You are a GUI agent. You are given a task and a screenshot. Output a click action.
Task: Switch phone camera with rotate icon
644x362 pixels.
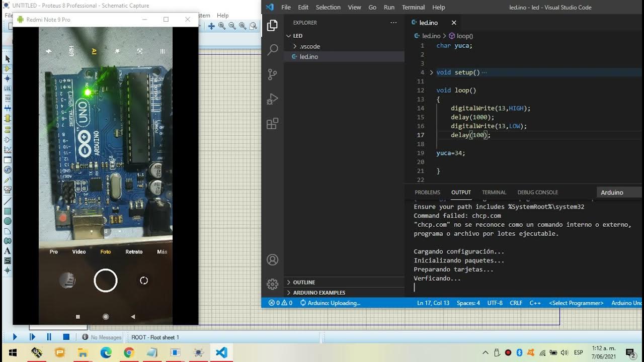[x=144, y=281]
